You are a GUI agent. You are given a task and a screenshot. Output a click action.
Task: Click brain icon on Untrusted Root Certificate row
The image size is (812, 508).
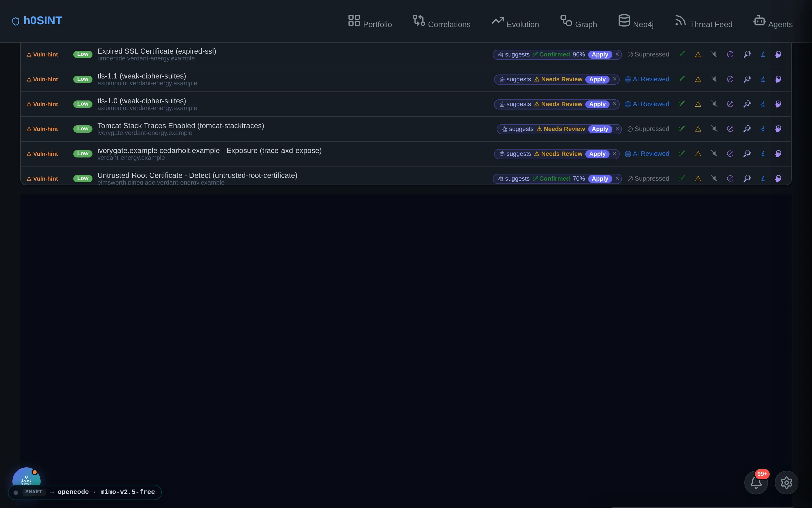(778, 178)
